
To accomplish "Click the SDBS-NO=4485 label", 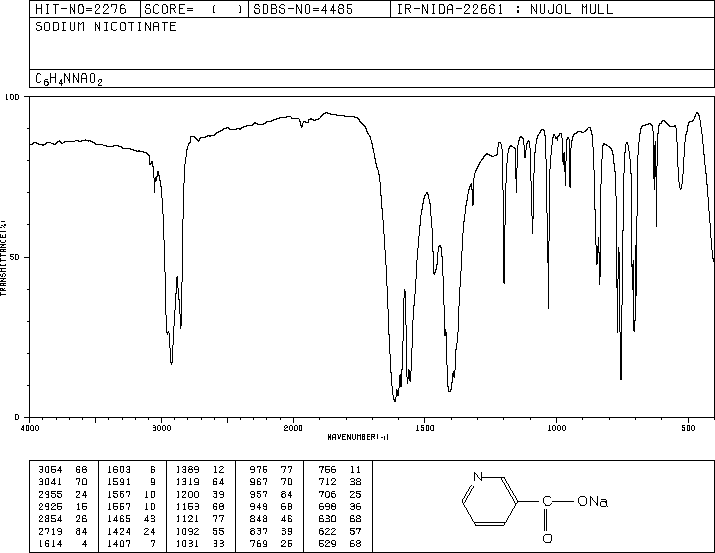I will click(x=303, y=9).
